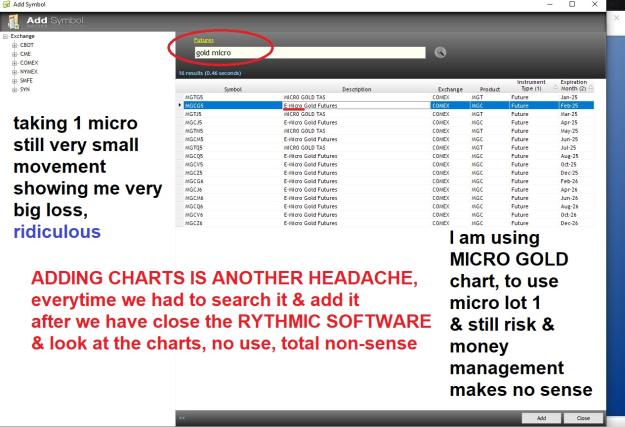This screenshot has width=625, height=427.
Task: Select SYN in the exchange tree
Action: (25, 89)
